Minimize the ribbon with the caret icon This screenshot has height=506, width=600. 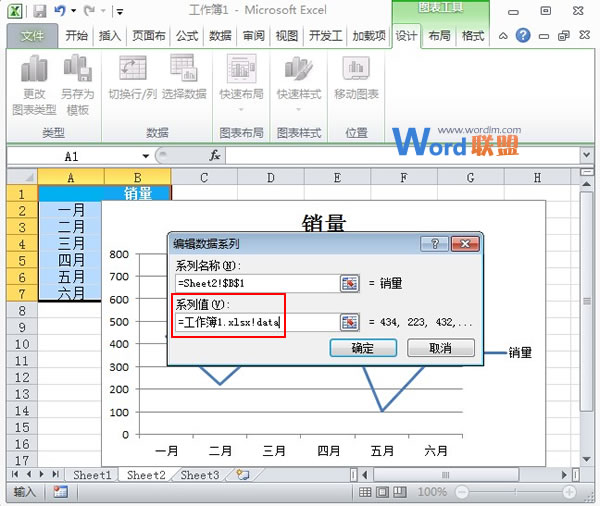coord(503,36)
